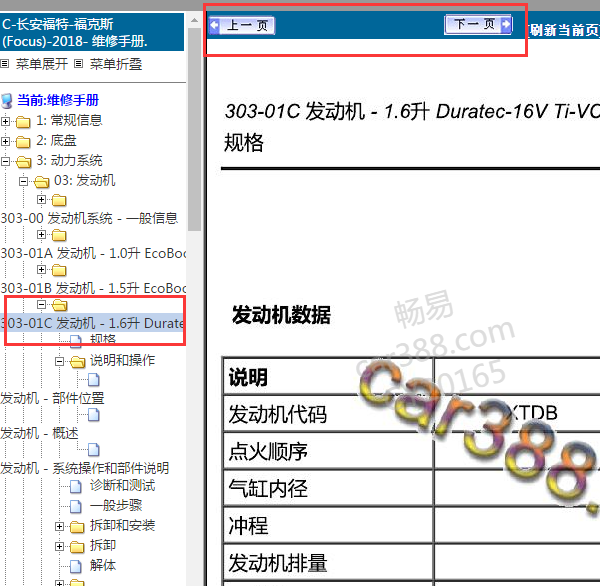600x586 pixels.
Task: Click the list icon before 菜单展开
Action: [x=5, y=64]
